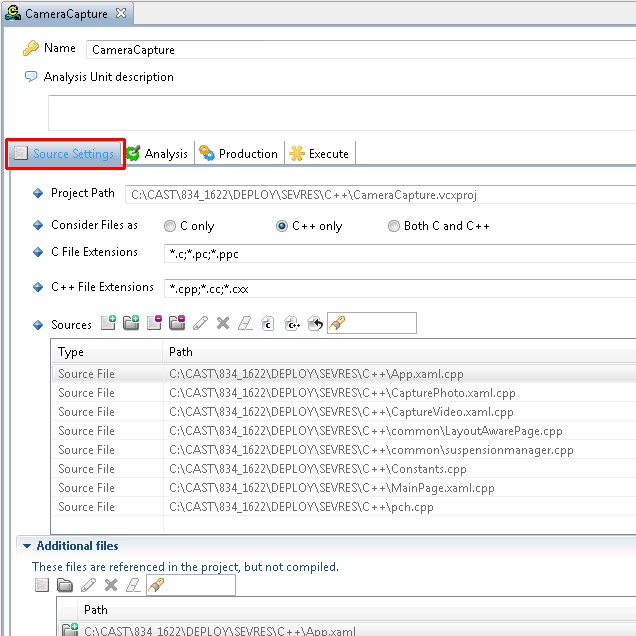Click the 'C++' language icon in Sources toolbar

[x=292, y=323]
